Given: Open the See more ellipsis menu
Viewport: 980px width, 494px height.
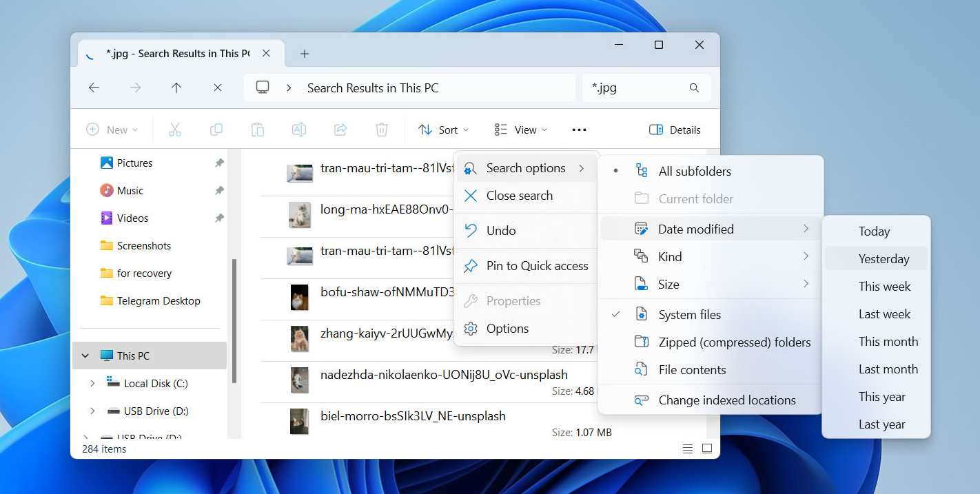Looking at the screenshot, I should pyautogui.click(x=579, y=130).
